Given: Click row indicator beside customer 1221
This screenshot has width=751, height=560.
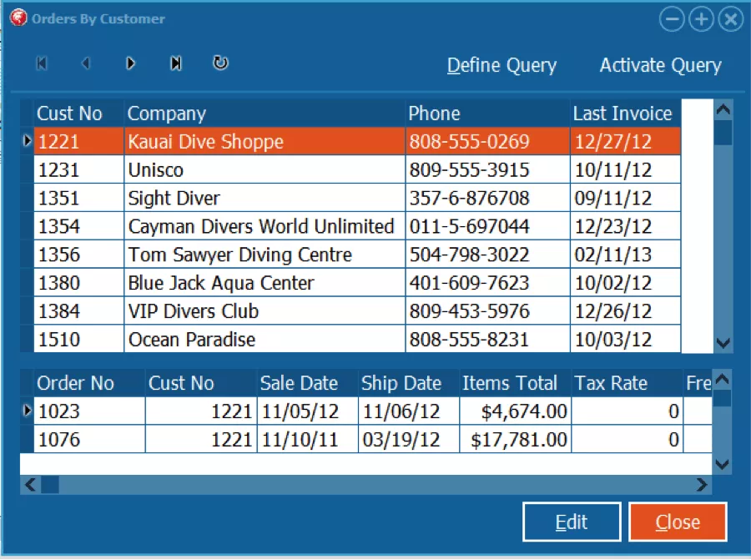Looking at the screenshot, I should [27, 141].
